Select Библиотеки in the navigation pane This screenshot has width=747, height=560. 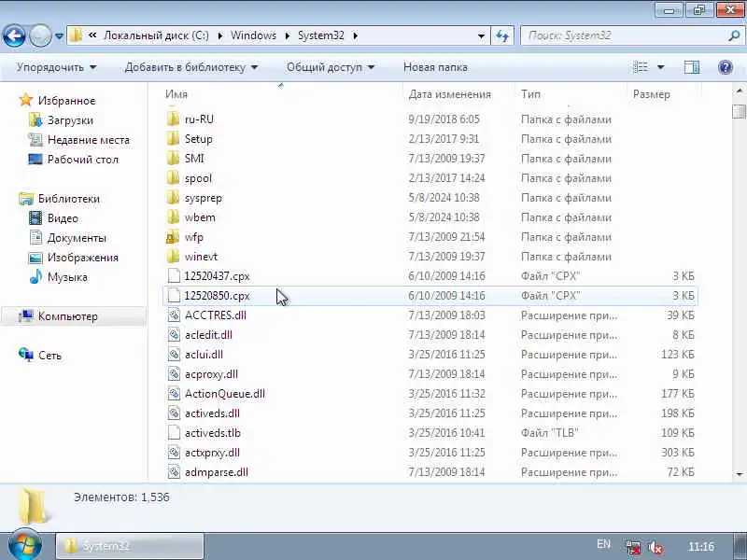coord(68,199)
